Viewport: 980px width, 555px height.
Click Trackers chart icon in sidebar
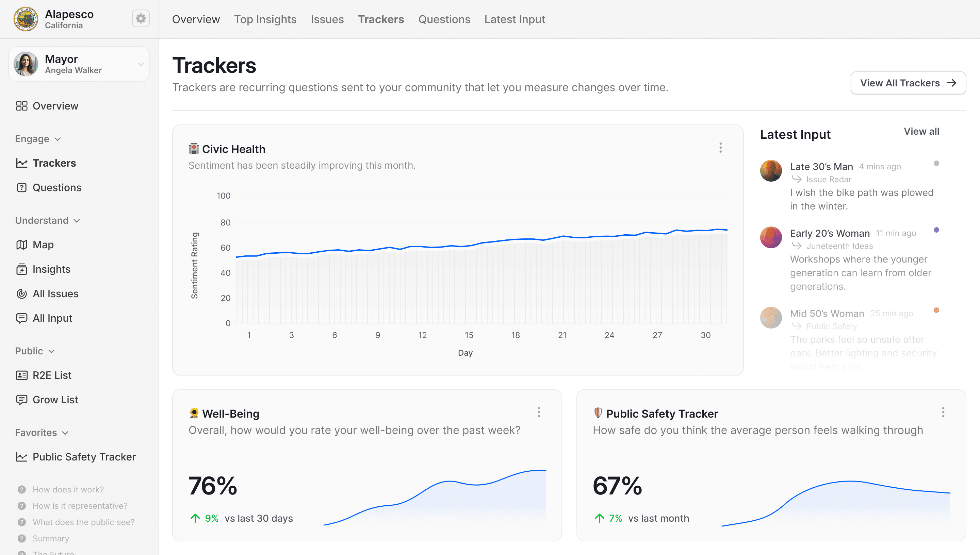coord(22,163)
